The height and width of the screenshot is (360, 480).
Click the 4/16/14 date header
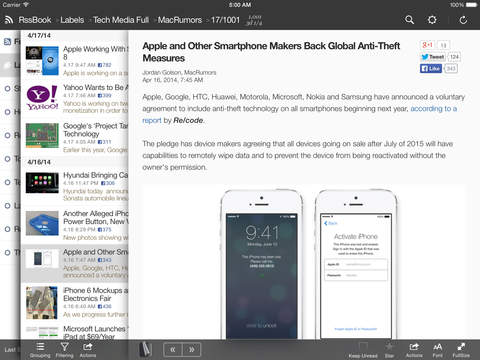(39, 162)
